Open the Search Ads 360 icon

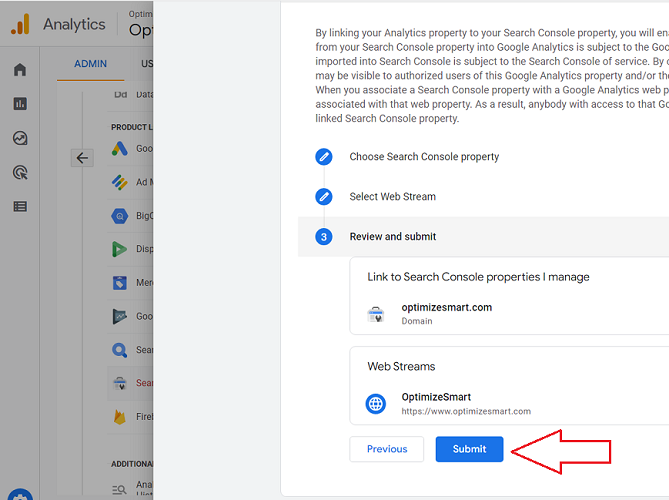pyautogui.click(x=119, y=350)
